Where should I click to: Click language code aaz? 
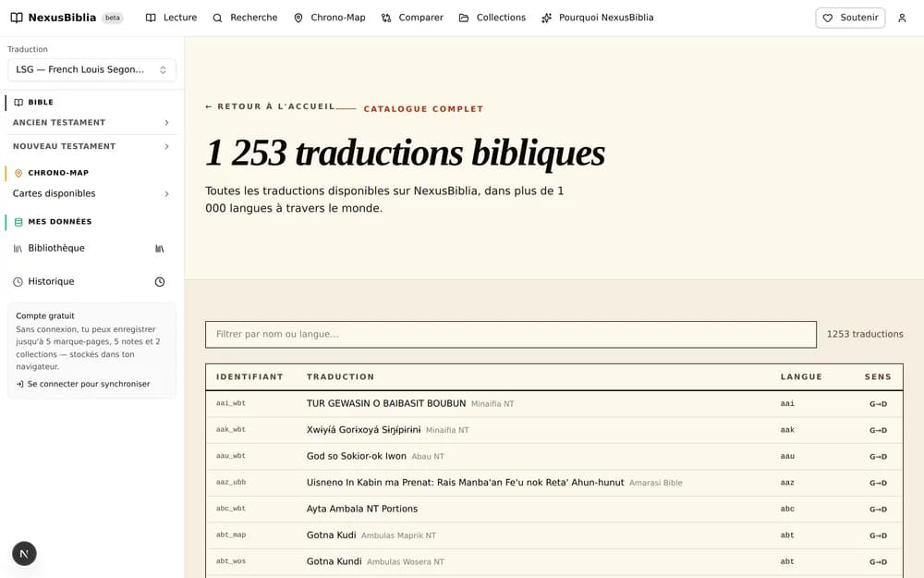[787, 483]
